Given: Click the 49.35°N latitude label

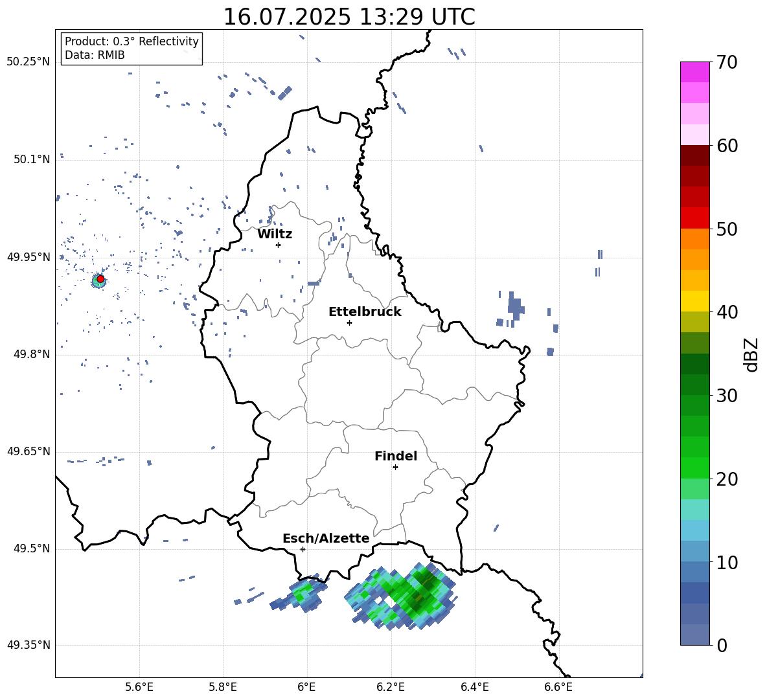Looking at the screenshot, I should click(29, 645).
